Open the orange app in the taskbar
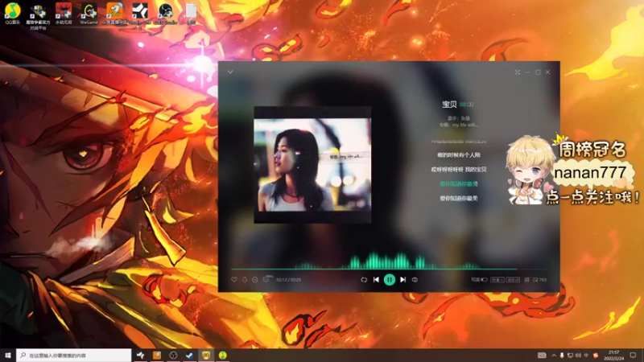 click(x=157, y=356)
